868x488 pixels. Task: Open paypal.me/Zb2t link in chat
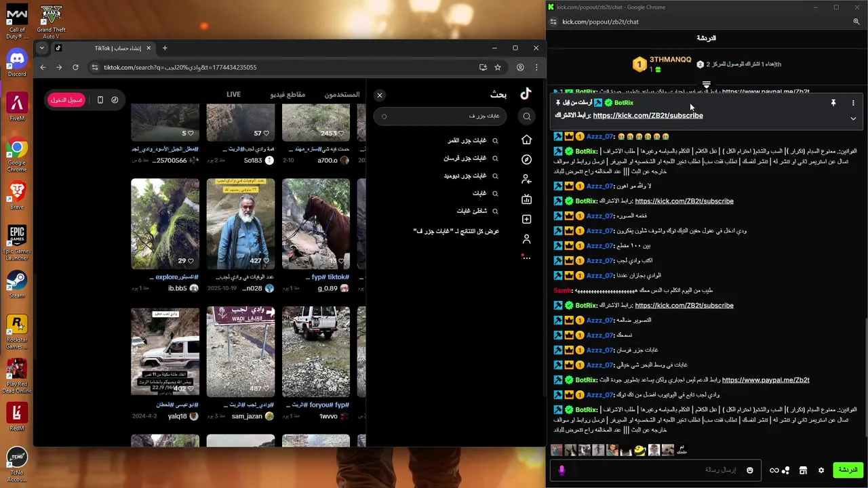click(766, 380)
